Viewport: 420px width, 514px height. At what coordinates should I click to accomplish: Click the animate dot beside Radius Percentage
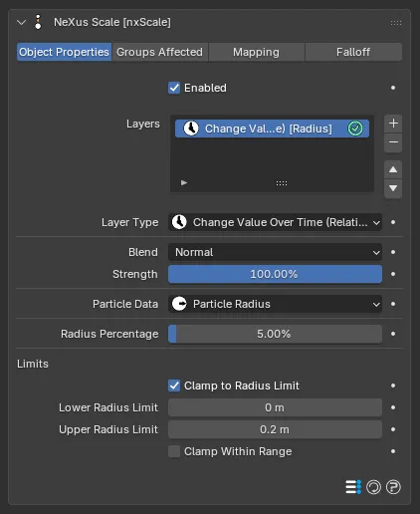tap(393, 334)
